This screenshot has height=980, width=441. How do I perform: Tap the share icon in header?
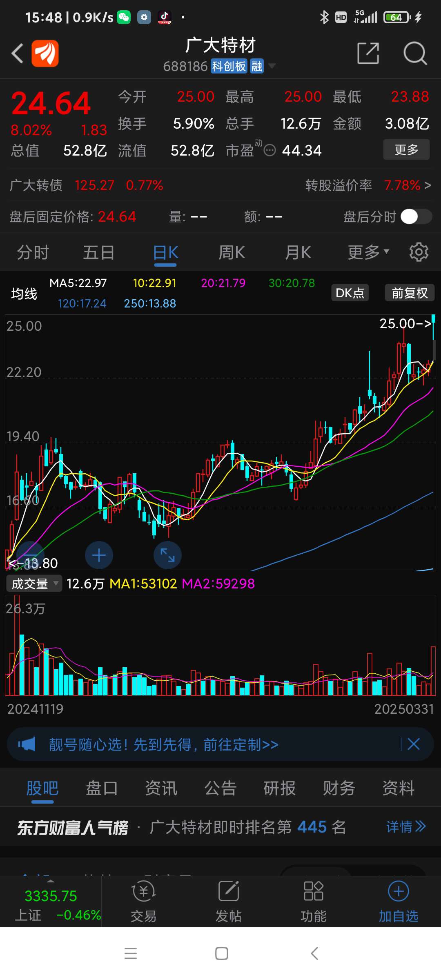[x=368, y=53]
